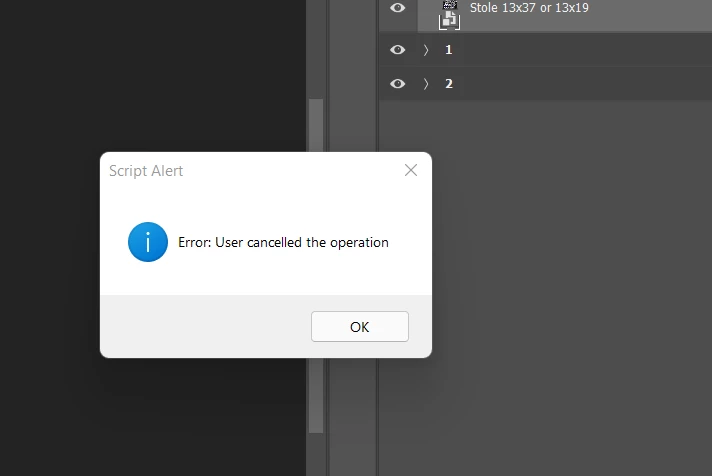Screen dimensions: 712x476
Task: Select group named 2 in Layers panel
Action: [449, 84]
